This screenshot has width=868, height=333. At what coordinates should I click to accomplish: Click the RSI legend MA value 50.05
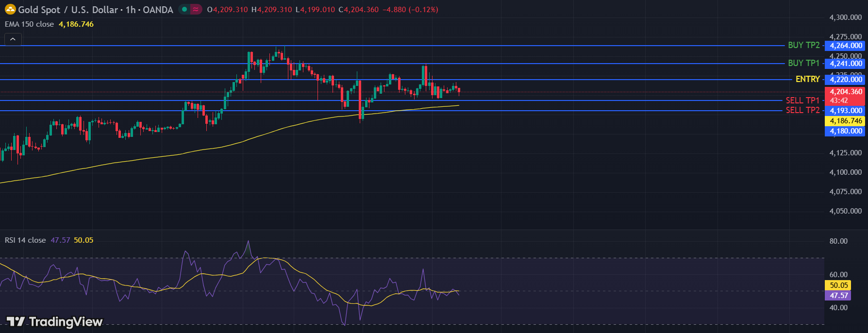[83, 240]
